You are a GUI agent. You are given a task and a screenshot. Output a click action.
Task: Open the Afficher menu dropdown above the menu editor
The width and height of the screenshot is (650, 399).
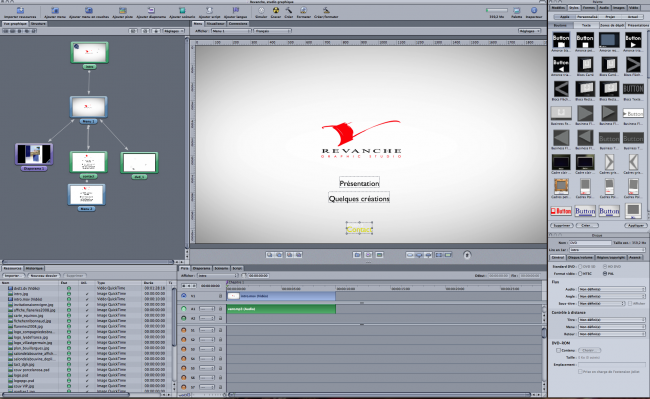[231, 31]
